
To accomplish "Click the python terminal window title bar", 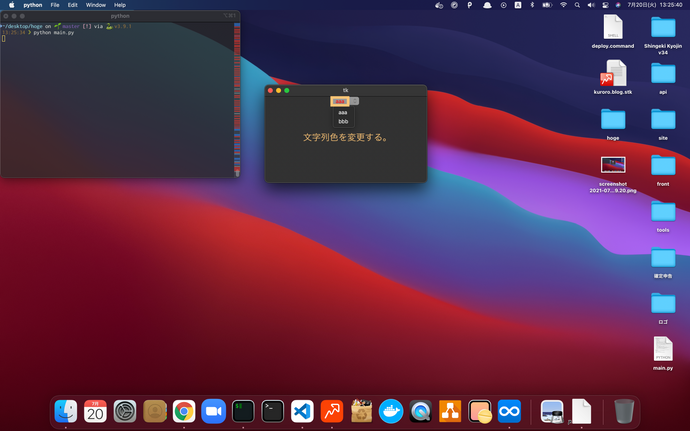I will [x=120, y=16].
